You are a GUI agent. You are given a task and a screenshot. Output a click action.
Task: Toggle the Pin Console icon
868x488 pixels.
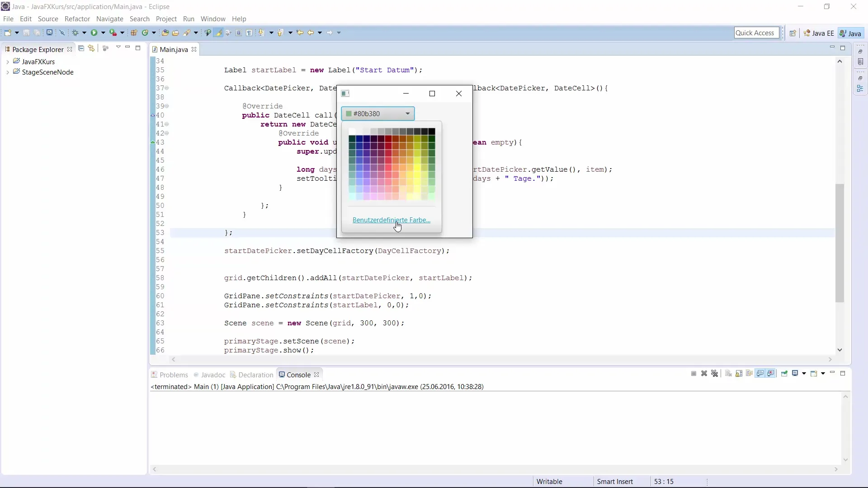[784, 373]
